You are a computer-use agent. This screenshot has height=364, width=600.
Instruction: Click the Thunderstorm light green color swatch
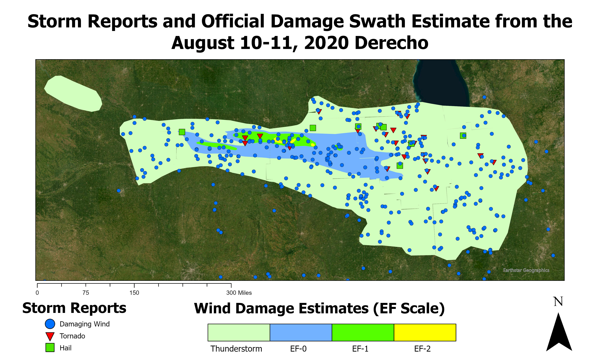(x=239, y=332)
